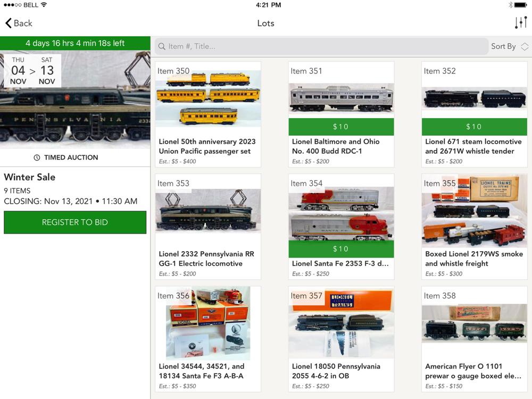Tap the Sort By up-down arrows
This screenshot has height=399, width=532.
click(525, 46)
